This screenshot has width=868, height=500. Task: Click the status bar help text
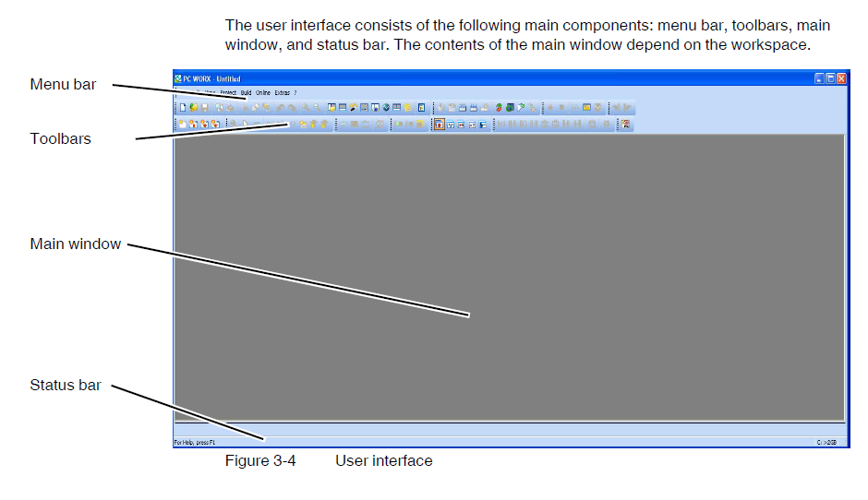tap(192, 443)
